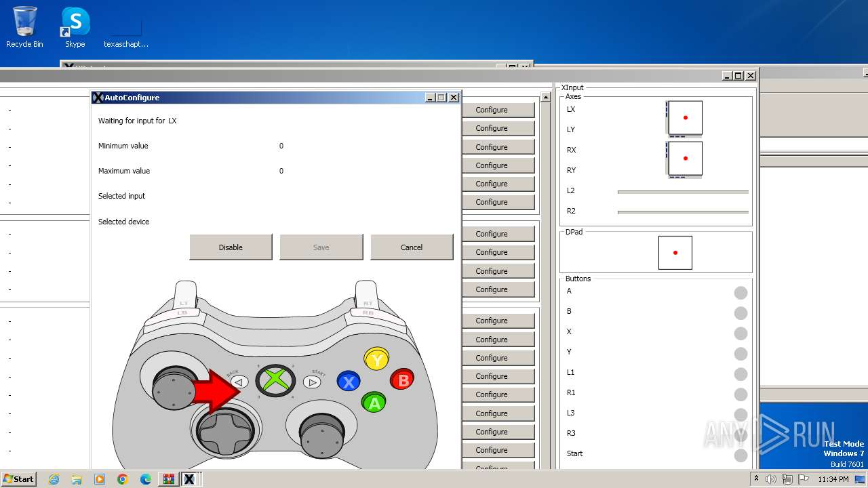Screen dimensions: 868x488
Task: Click the A button state indicator circle
Action: pos(741,293)
